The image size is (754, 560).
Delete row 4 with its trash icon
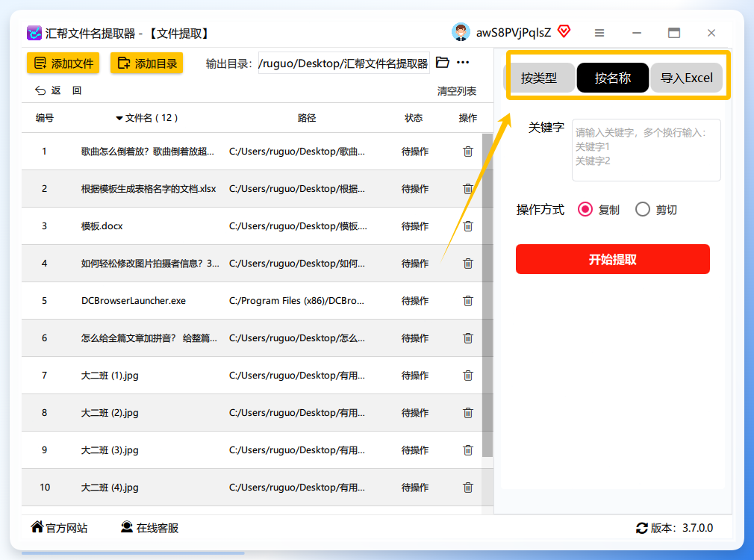(x=468, y=263)
